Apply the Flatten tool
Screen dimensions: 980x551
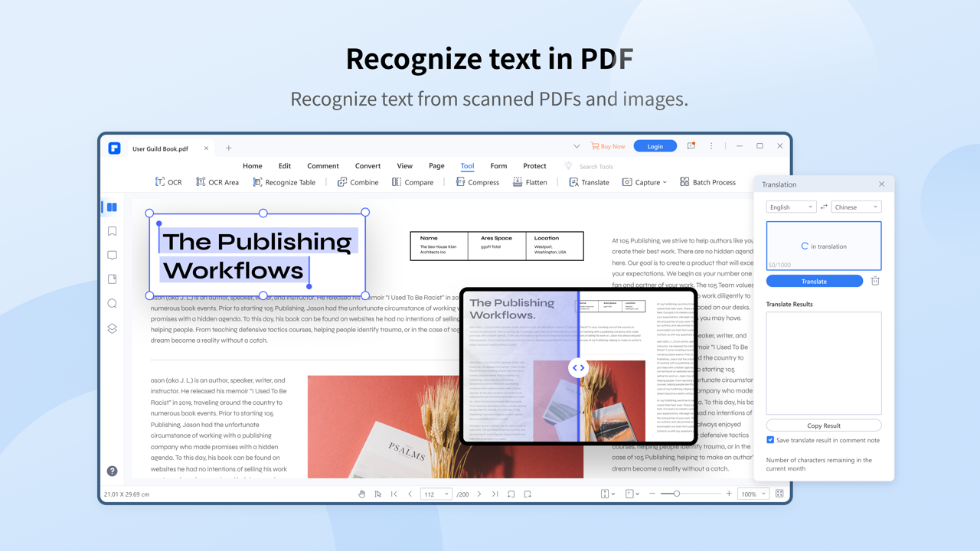click(530, 182)
